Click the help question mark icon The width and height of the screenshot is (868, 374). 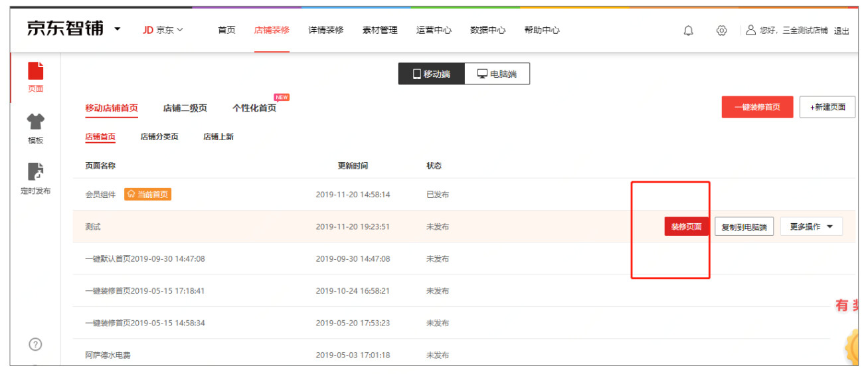pyautogui.click(x=36, y=344)
